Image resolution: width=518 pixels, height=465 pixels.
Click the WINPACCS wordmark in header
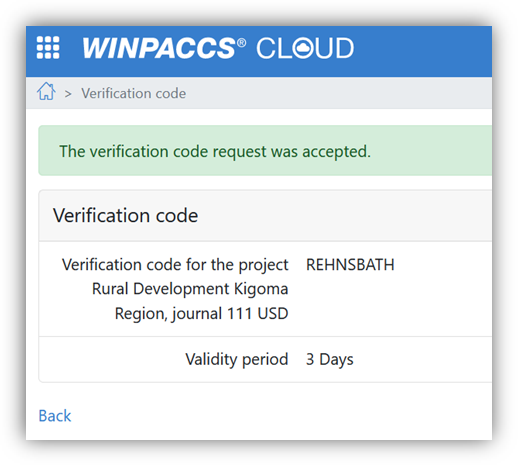(159, 48)
